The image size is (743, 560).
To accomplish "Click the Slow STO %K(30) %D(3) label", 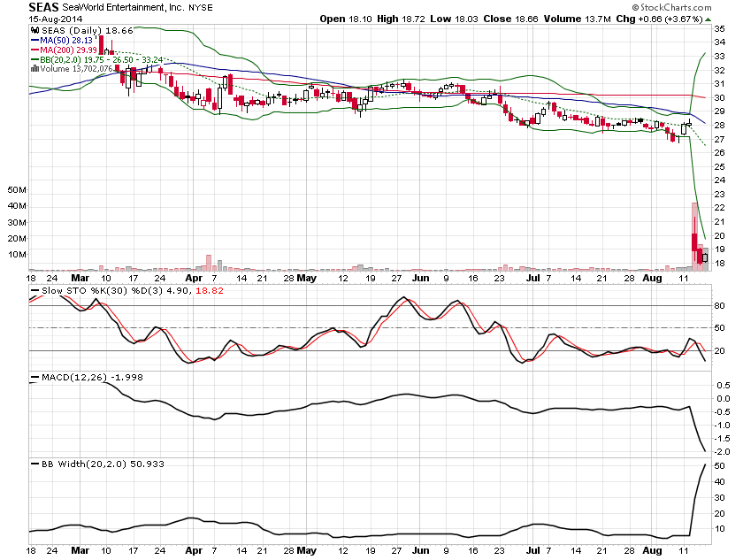I will point(103,290).
